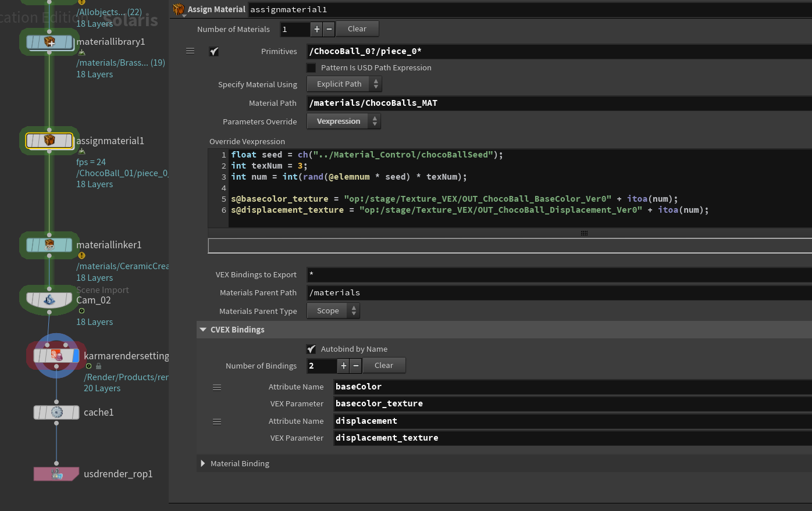Screen dimensions: 812x511
Task: Click the Cam_02 scene import node
Action: pyautogui.click(x=49, y=300)
